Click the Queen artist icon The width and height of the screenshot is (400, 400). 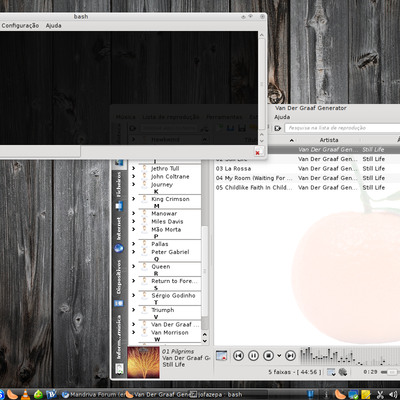click(x=144, y=266)
